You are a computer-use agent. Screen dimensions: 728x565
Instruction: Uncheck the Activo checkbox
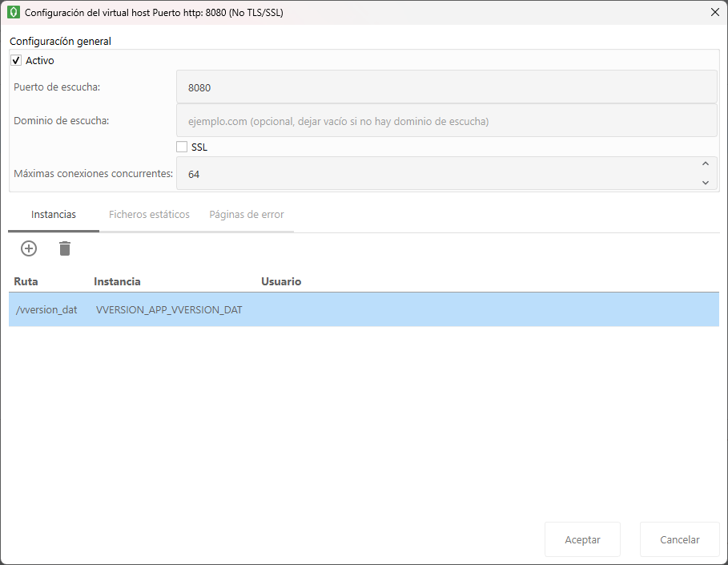[16, 60]
